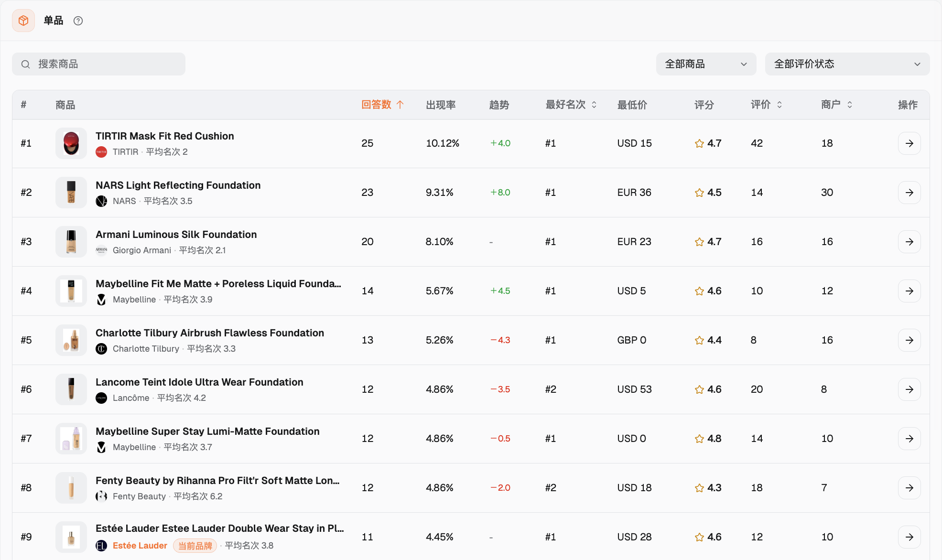
Task: Open NARS Light Reflecting Foundation arrow button
Action: 909,193
